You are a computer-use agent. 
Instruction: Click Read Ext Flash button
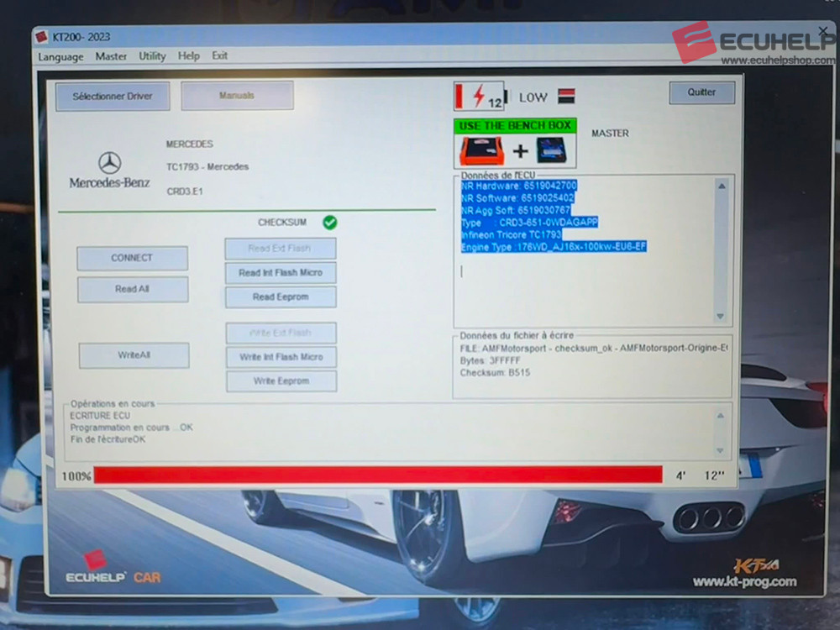pos(281,249)
